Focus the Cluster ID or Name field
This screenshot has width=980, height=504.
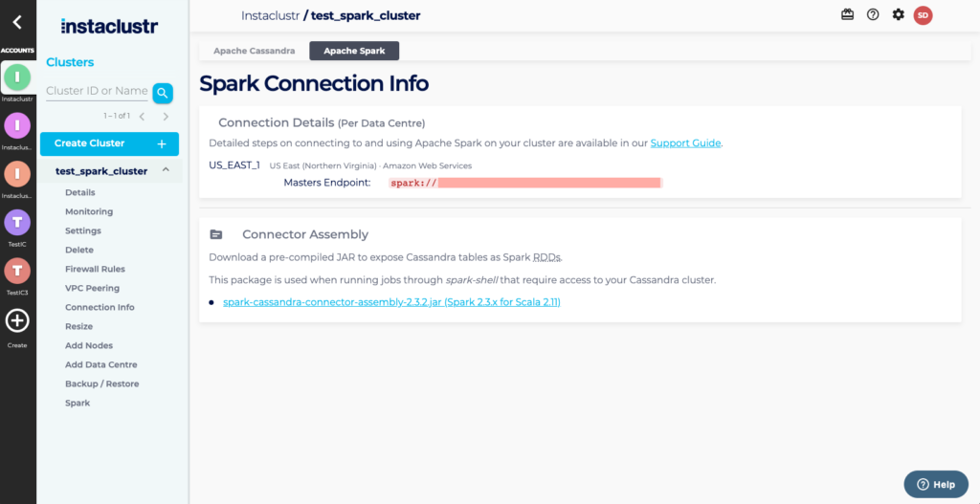point(97,91)
